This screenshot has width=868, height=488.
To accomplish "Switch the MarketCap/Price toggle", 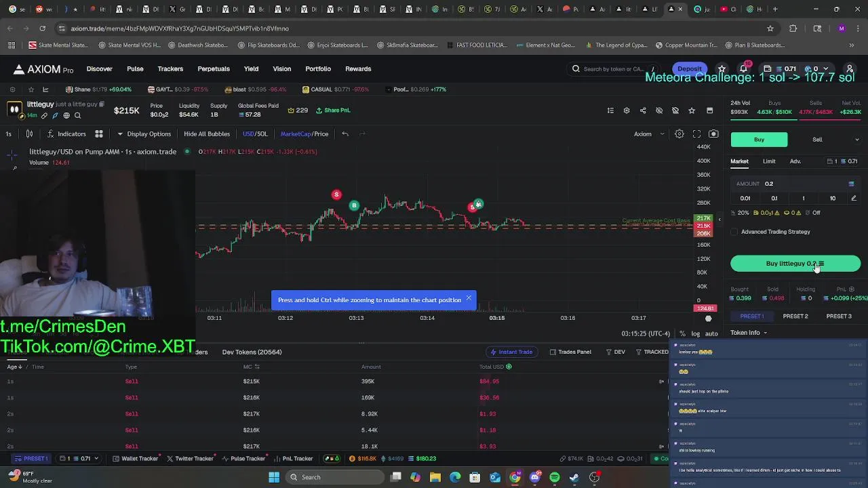I will coord(304,134).
